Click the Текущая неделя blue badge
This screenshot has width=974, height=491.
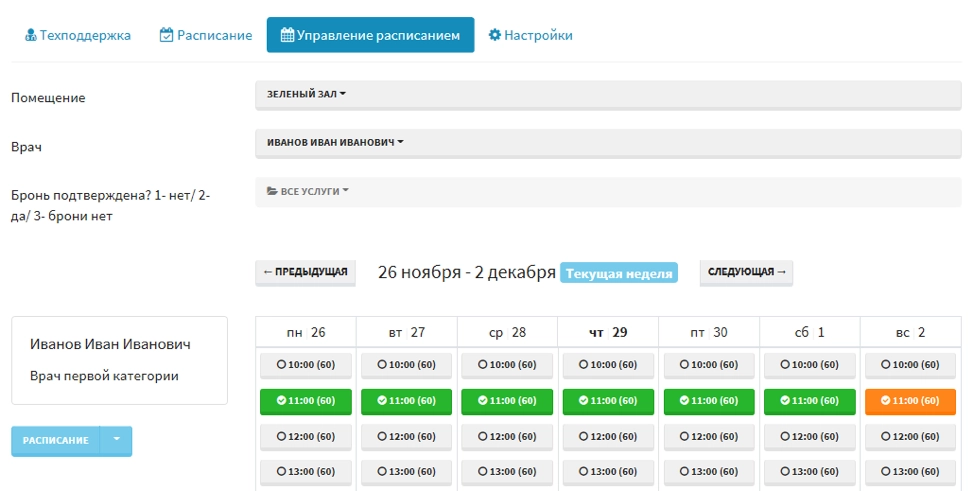pyautogui.click(x=618, y=273)
